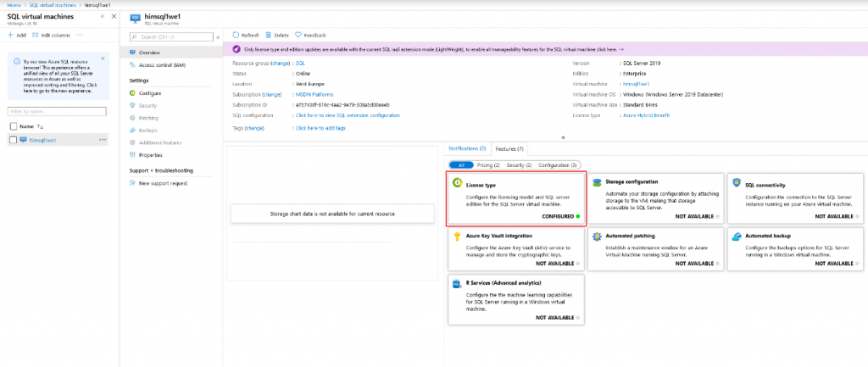This screenshot has height=367, width=868.
Task: Open the himsql1we1 virtual machine link in essentials
Action: [636, 84]
